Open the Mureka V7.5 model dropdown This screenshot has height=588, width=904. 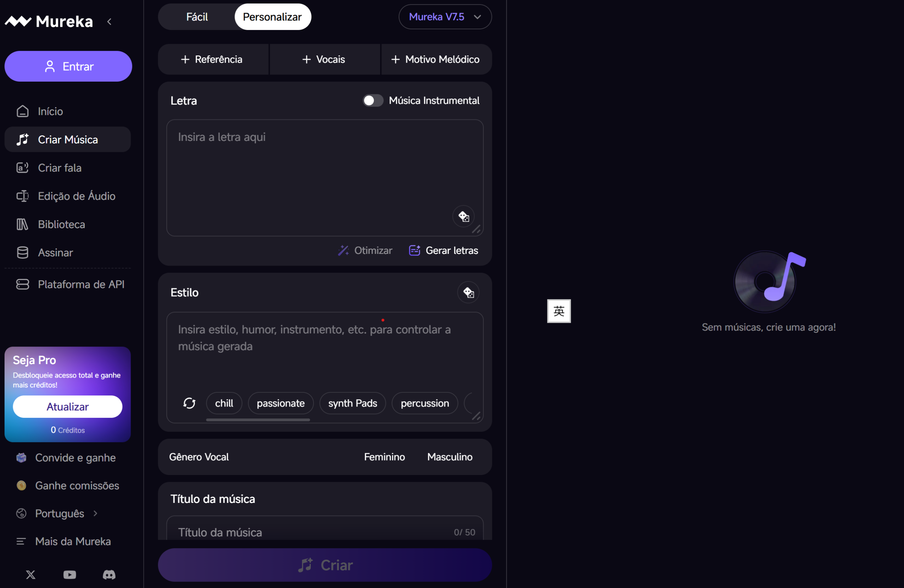coord(445,17)
